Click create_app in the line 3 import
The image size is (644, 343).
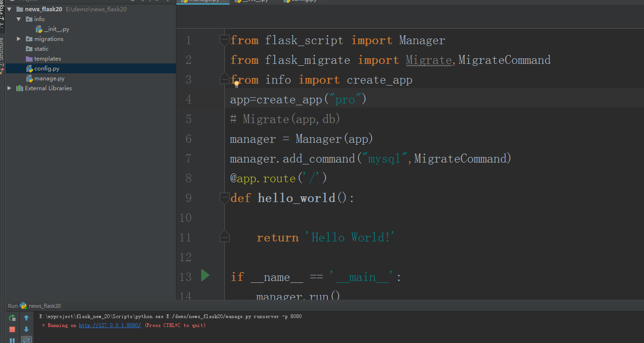[380, 80]
